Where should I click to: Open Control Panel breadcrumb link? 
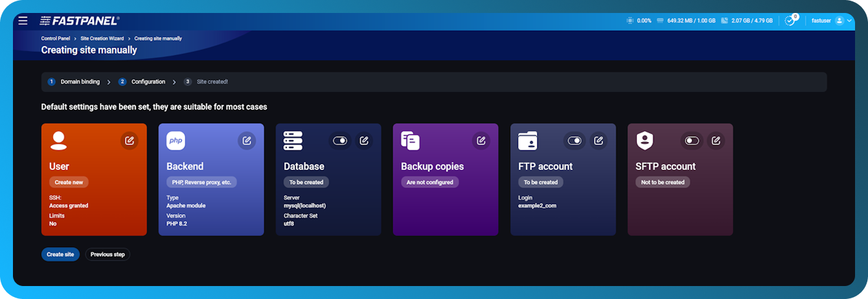(x=55, y=39)
